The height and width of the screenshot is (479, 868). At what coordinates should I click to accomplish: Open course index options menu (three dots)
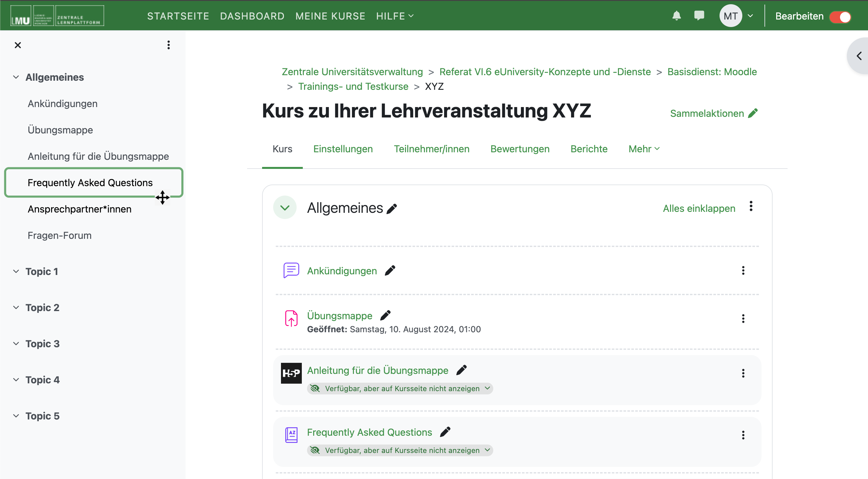click(168, 45)
